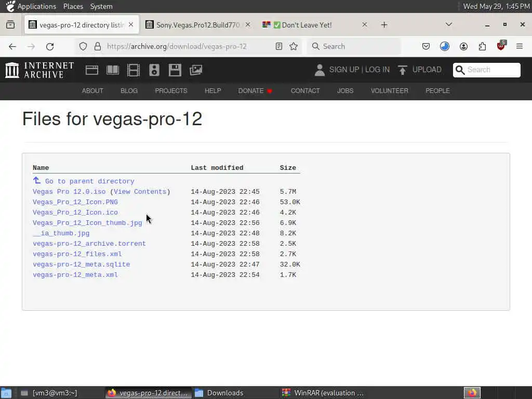Open the tracking protection shield icon
Viewport: 532px width, 399px height.
point(83,46)
